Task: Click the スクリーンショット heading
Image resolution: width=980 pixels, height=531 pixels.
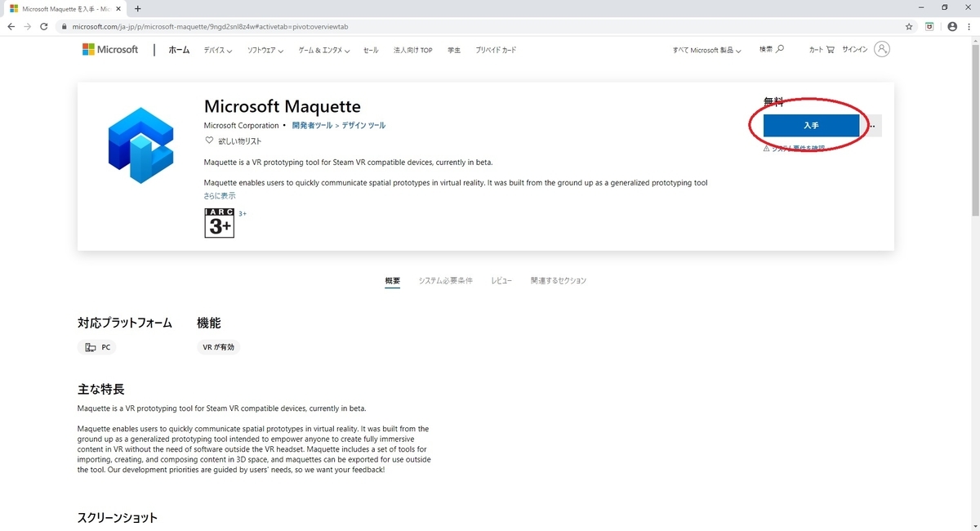Action: [x=118, y=518]
